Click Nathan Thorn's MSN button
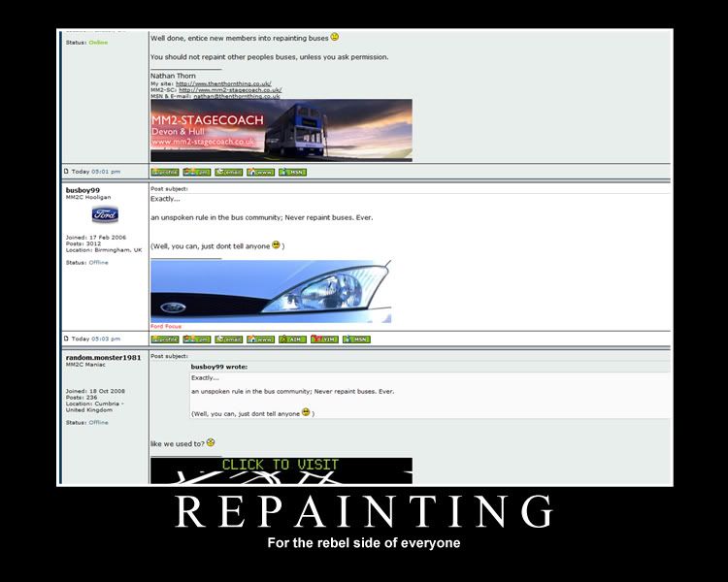 pos(292,172)
